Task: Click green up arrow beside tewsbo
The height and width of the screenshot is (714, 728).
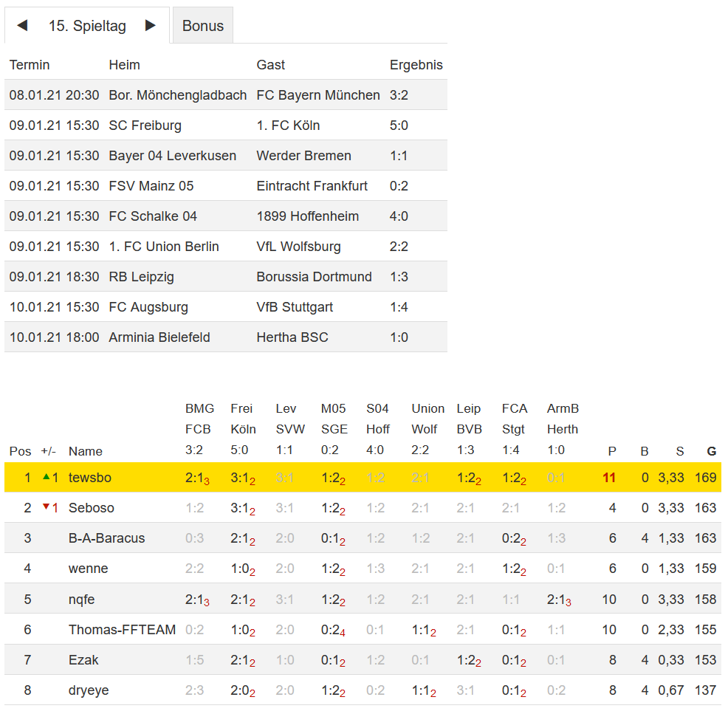Action: [x=47, y=477]
